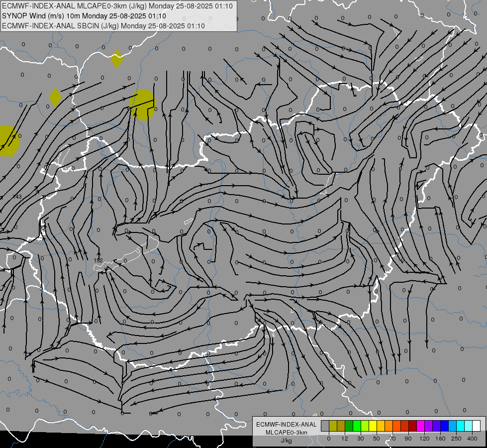Click the dark green legend swatch after 12

click(349, 426)
